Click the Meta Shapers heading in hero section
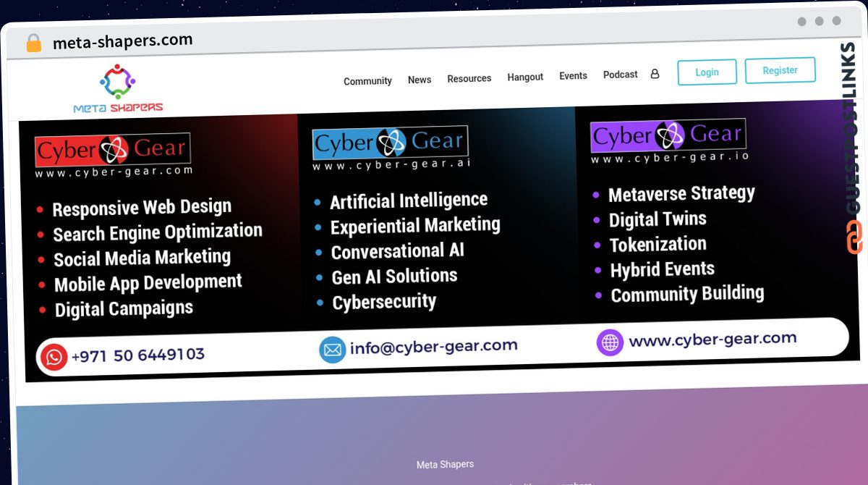Image resolution: width=868 pixels, height=485 pixels. pos(446,464)
